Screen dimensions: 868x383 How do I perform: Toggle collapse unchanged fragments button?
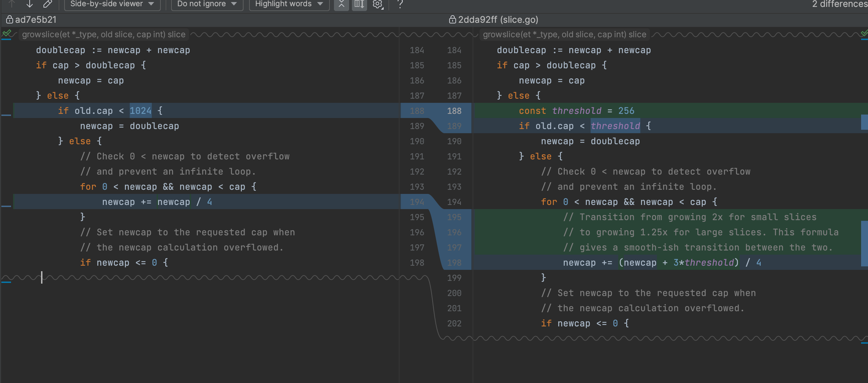(x=341, y=4)
